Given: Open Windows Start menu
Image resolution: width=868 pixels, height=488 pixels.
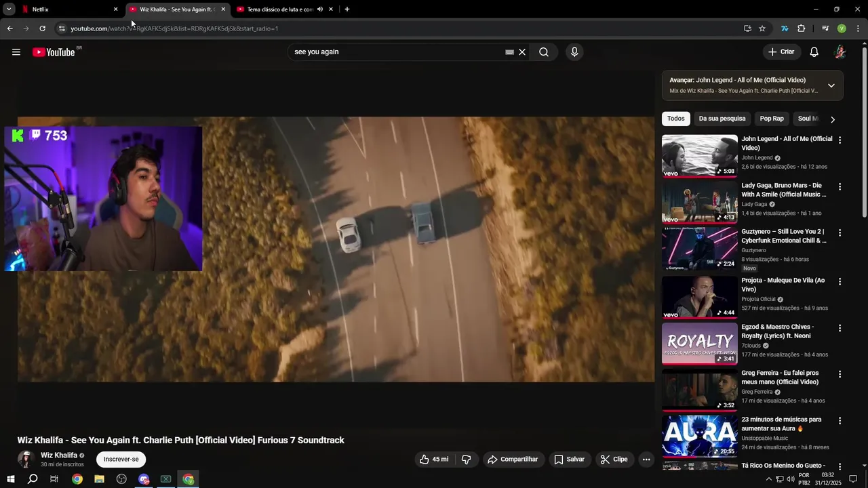Looking at the screenshot, I should (10, 479).
